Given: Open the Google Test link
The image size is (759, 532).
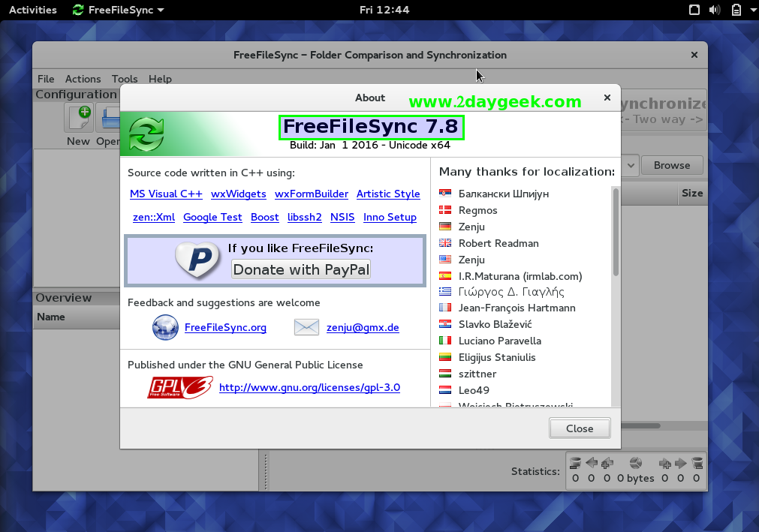Looking at the screenshot, I should (x=212, y=217).
